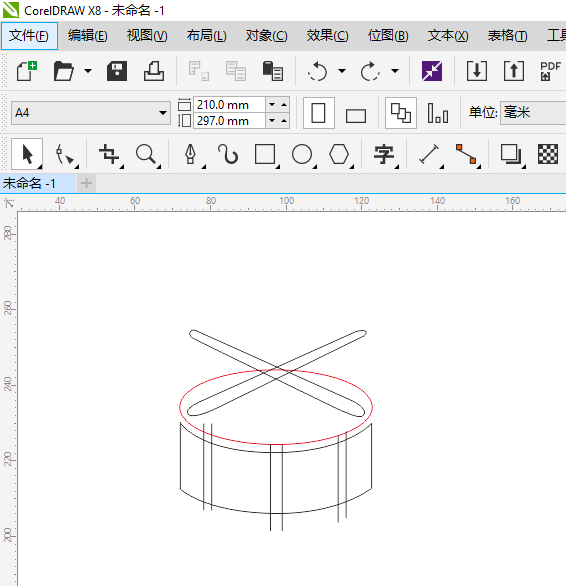Open the 位图(B) menu
The width and height of the screenshot is (566, 586).
click(x=388, y=36)
